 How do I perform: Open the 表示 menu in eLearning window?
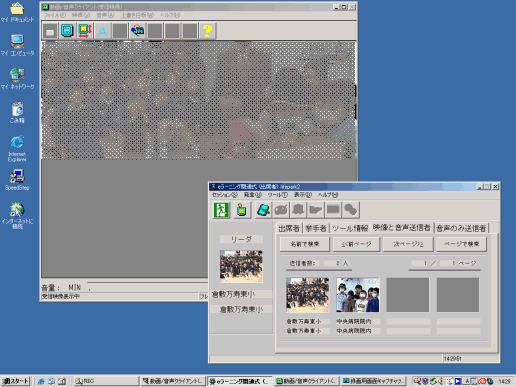click(x=303, y=195)
